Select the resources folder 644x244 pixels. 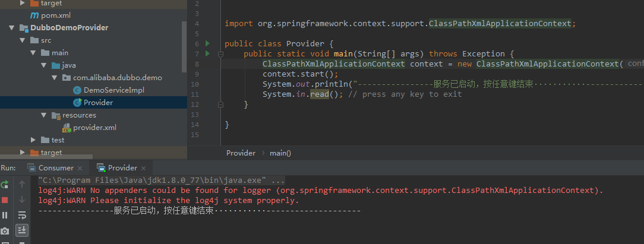[79, 115]
